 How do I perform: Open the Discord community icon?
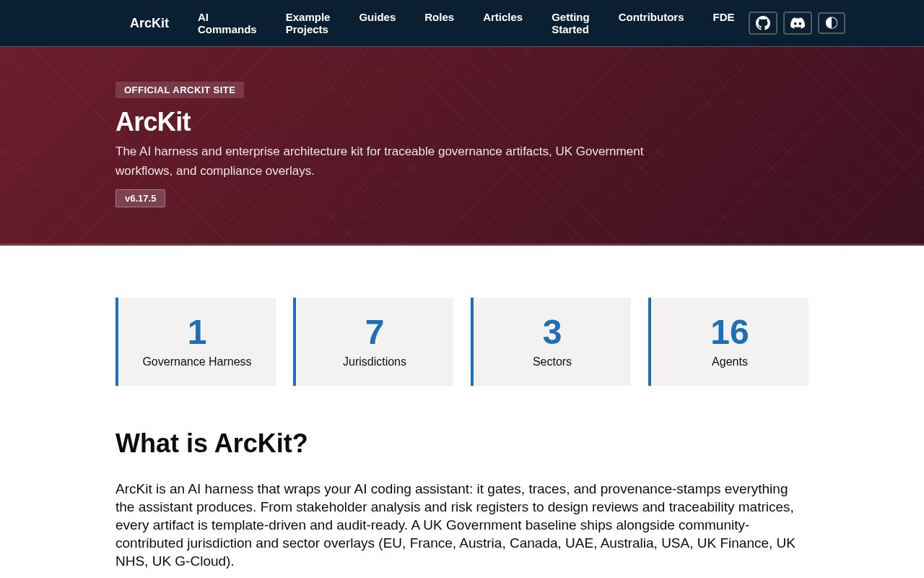click(798, 23)
